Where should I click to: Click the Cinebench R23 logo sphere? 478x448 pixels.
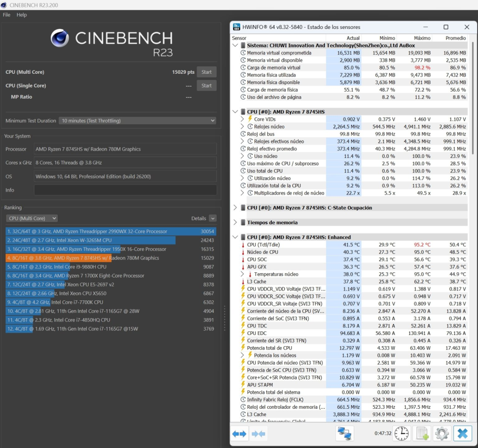click(x=60, y=38)
